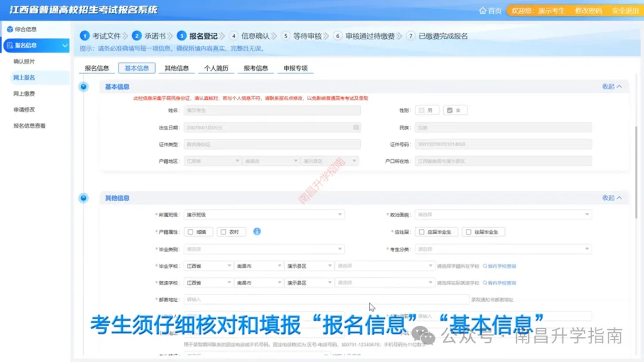Click the 邮寄地址 input field
The height and width of the screenshot is (362, 644).
(327, 299)
